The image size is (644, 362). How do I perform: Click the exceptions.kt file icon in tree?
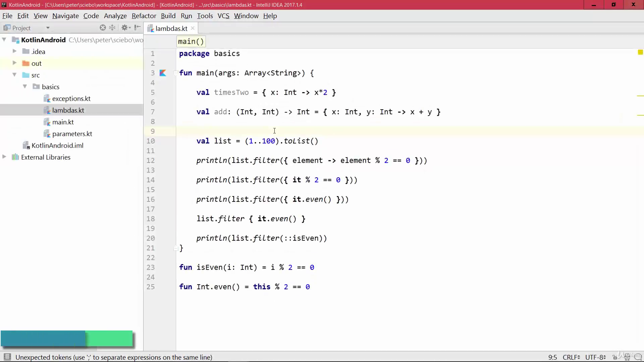pos(47,98)
